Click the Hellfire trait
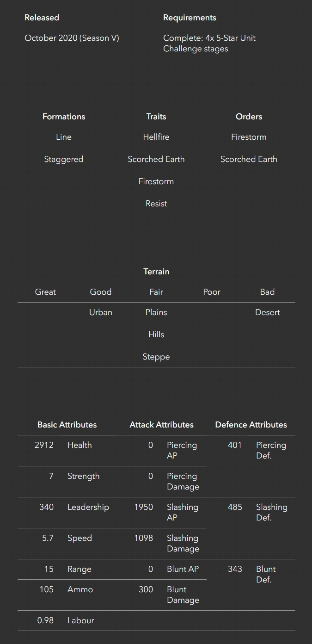This screenshot has width=312, height=644. pyautogui.click(x=156, y=137)
